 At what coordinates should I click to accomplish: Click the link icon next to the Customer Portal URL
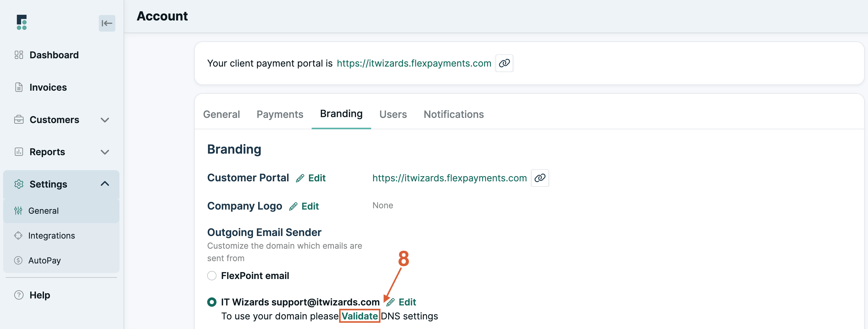540,178
